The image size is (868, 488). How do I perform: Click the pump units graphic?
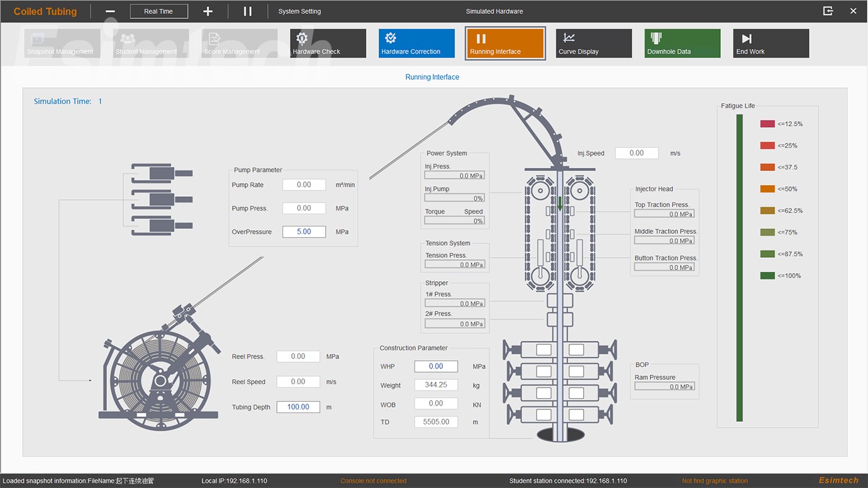tap(162, 199)
